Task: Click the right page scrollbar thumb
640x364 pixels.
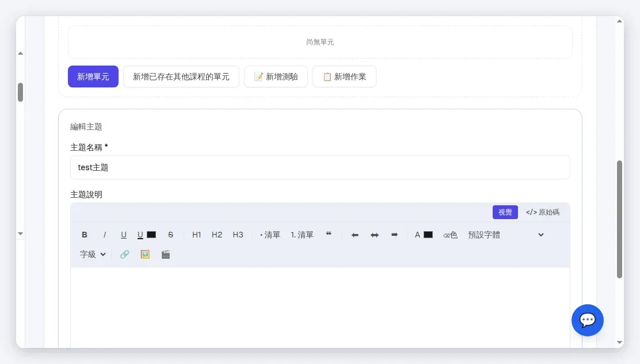Action: tap(620, 219)
